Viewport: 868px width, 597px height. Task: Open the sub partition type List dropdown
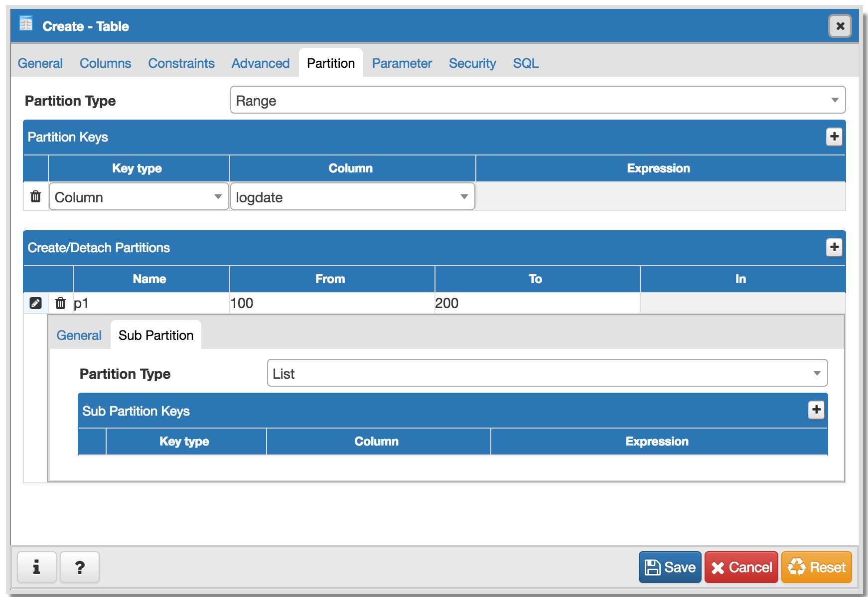(547, 373)
